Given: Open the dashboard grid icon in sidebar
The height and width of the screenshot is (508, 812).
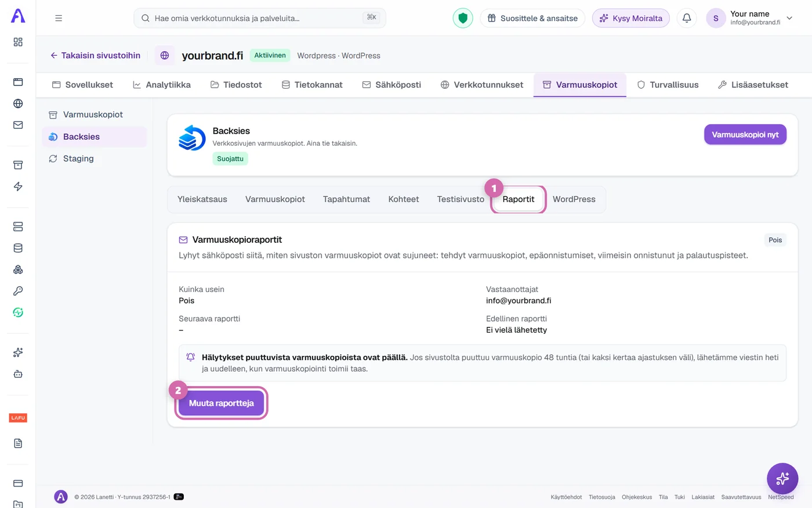Looking at the screenshot, I should pos(18,42).
